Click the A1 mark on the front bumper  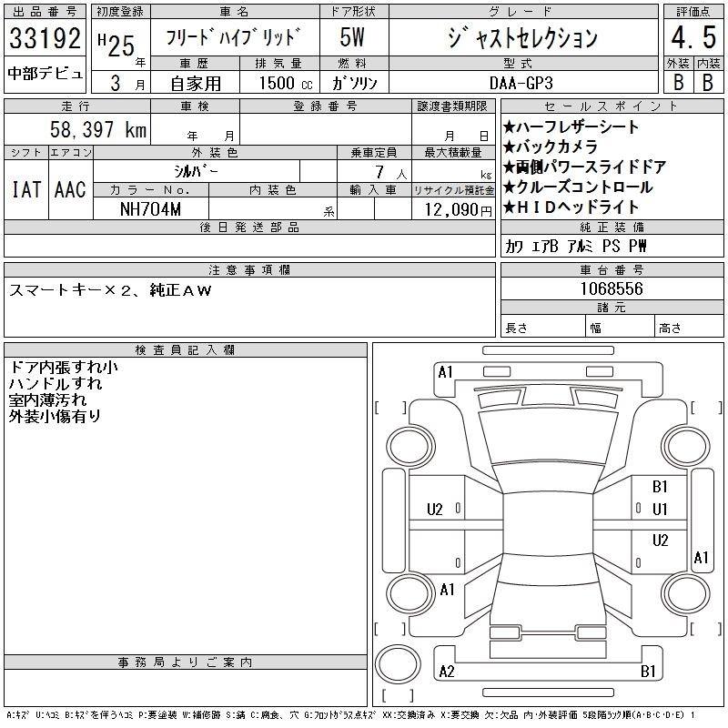click(x=445, y=372)
